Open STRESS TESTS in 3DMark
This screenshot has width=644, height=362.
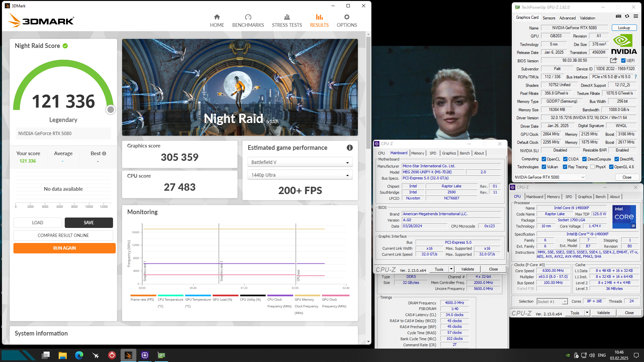(287, 21)
